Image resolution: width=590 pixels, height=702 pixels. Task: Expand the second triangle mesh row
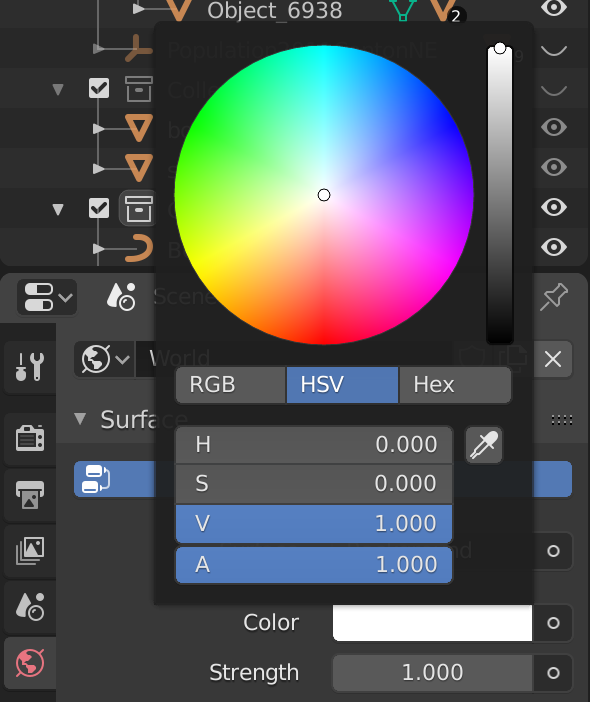(x=98, y=169)
